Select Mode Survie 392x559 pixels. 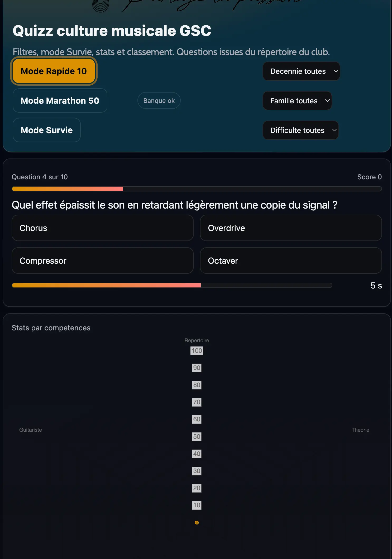click(x=47, y=130)
